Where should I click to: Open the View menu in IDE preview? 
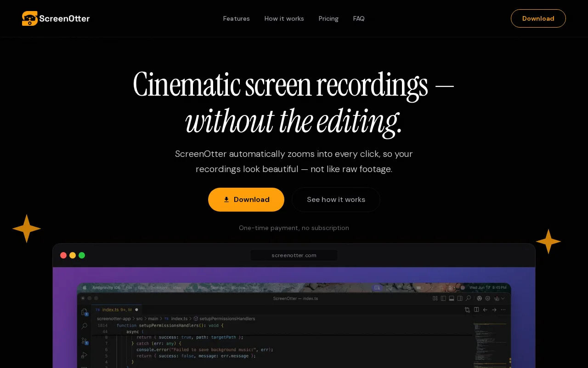click(x=177, y=287)
